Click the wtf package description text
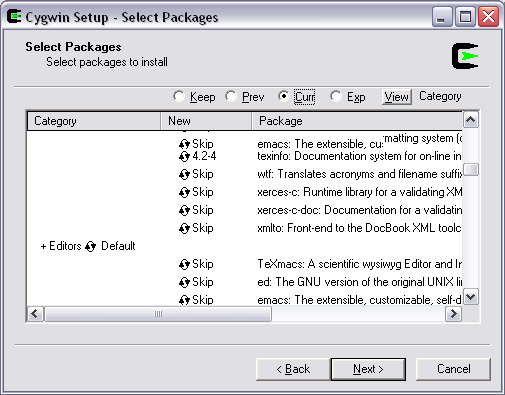 (x=359, y=174)
